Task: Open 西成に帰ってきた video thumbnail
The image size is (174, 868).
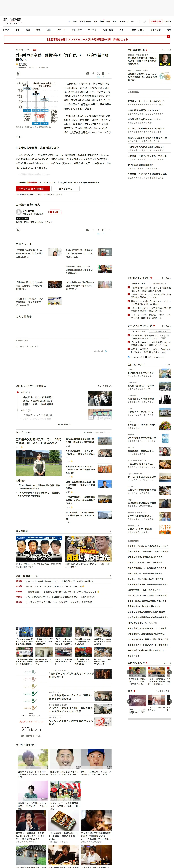Action: (x=88, y=549)
